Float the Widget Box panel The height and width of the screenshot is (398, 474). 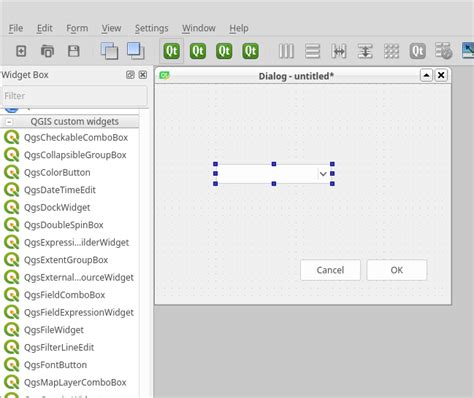click(130, 75)
